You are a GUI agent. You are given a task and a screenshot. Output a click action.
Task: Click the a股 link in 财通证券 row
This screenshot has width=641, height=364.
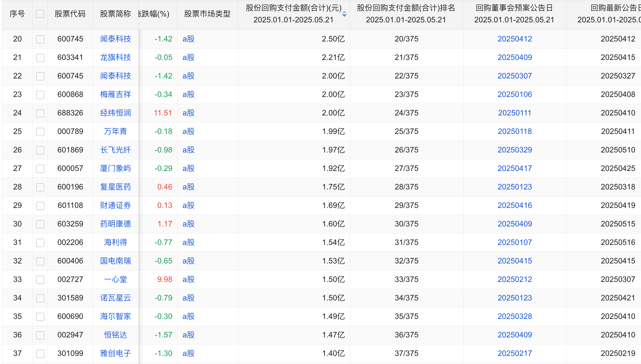[189, 205]
